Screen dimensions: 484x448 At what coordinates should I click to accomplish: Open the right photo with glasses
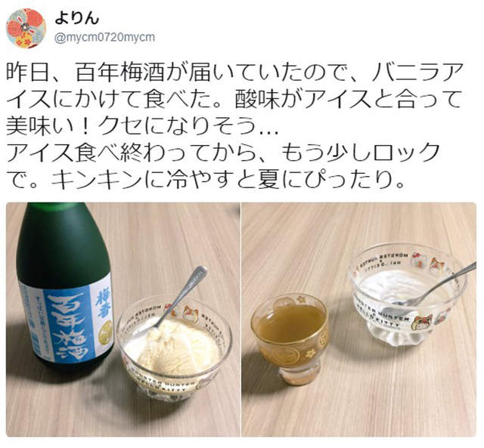pyautogui.click(x=359, y=319)
